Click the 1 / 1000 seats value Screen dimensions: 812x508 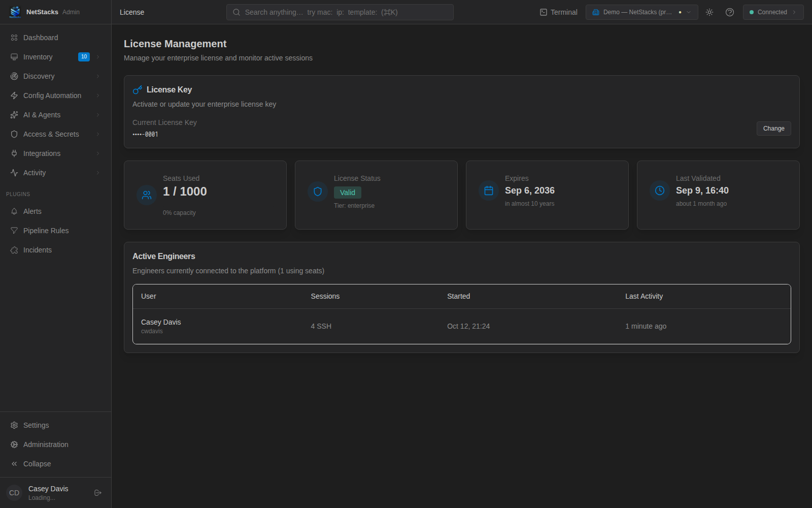[185, 192]
